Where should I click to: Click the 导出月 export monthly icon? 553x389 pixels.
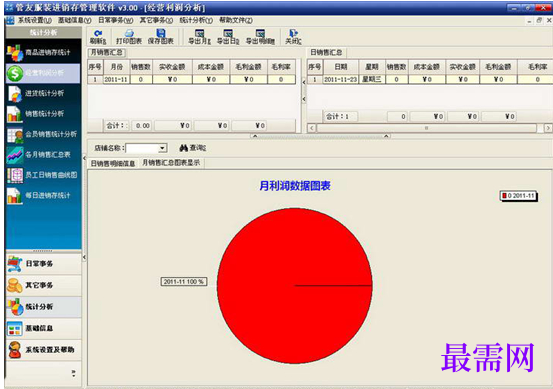coord(199,37)
